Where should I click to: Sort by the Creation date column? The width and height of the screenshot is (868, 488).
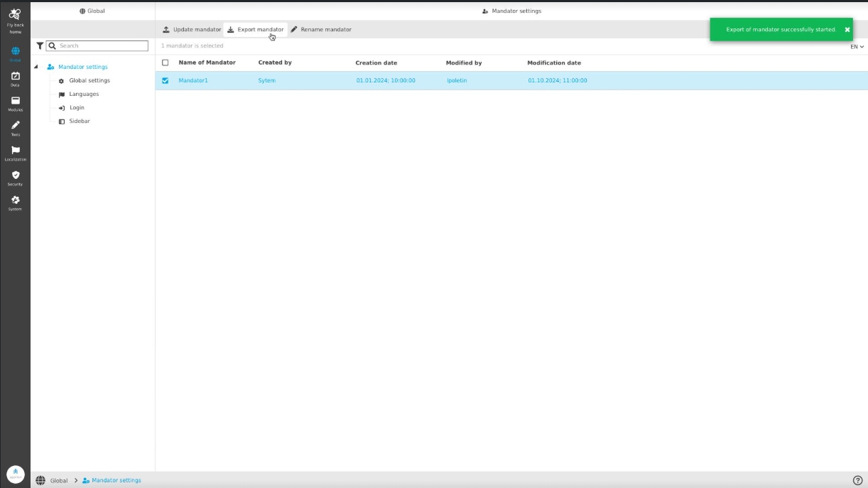[x=376, y=63]
